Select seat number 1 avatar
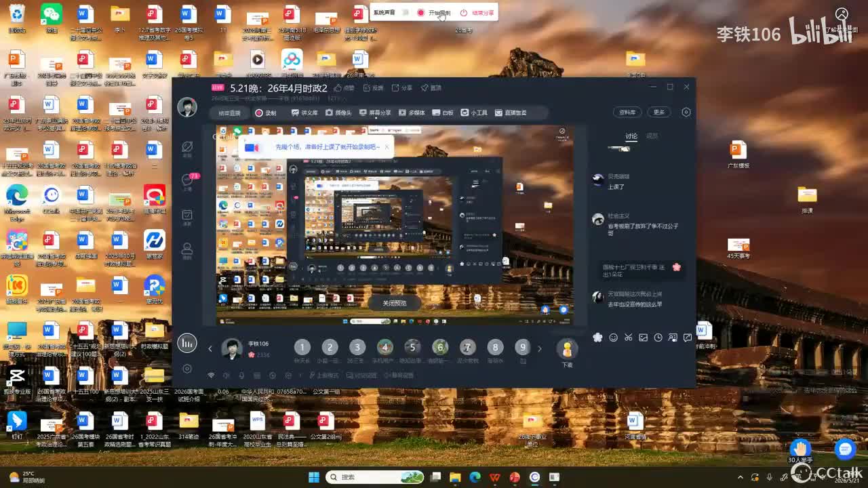The image size is (868, 488). (x=302, y=348)
